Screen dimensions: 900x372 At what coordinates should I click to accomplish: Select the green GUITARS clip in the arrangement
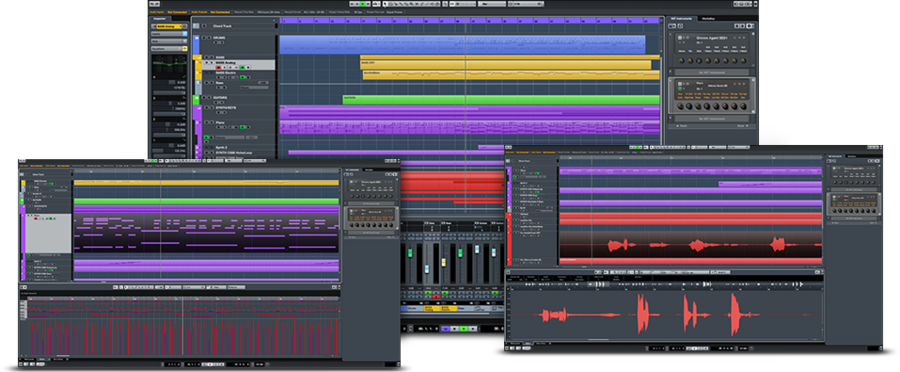(x=501, y=100)
